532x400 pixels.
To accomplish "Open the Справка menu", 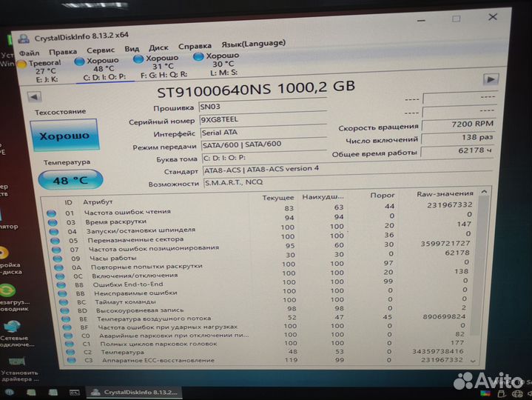I will pos(195,46).
